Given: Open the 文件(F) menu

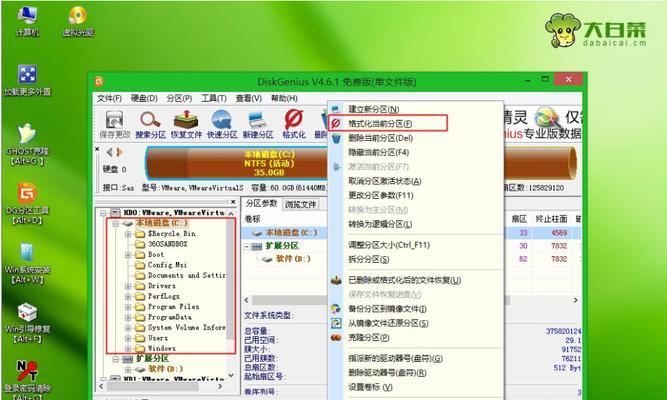Looking at the screenshot, I should pyautogui.click(x=109, y=99).
